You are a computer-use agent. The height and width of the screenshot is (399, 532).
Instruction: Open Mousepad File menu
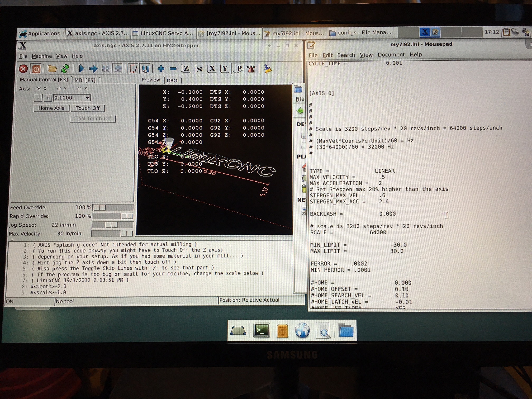tap(313, 55)
